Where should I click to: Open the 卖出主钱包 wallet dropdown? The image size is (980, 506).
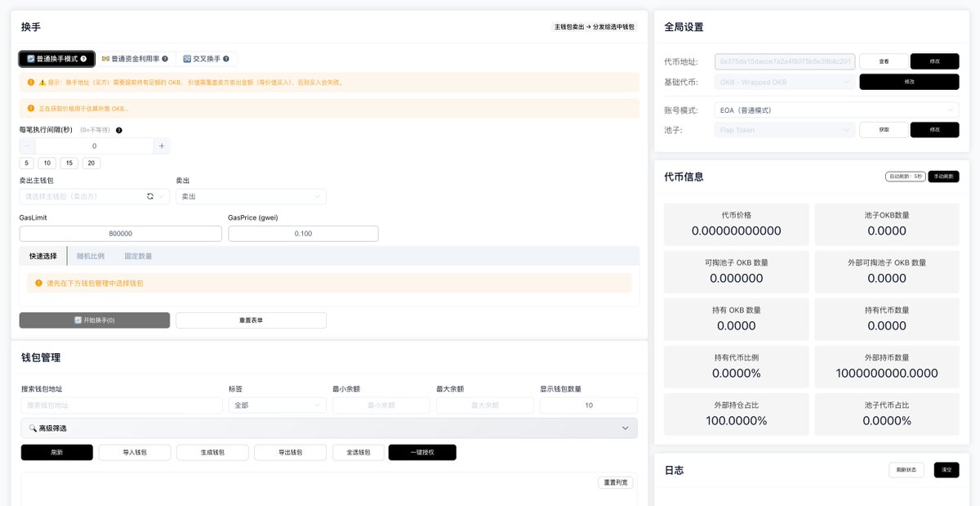coord(95,196)
